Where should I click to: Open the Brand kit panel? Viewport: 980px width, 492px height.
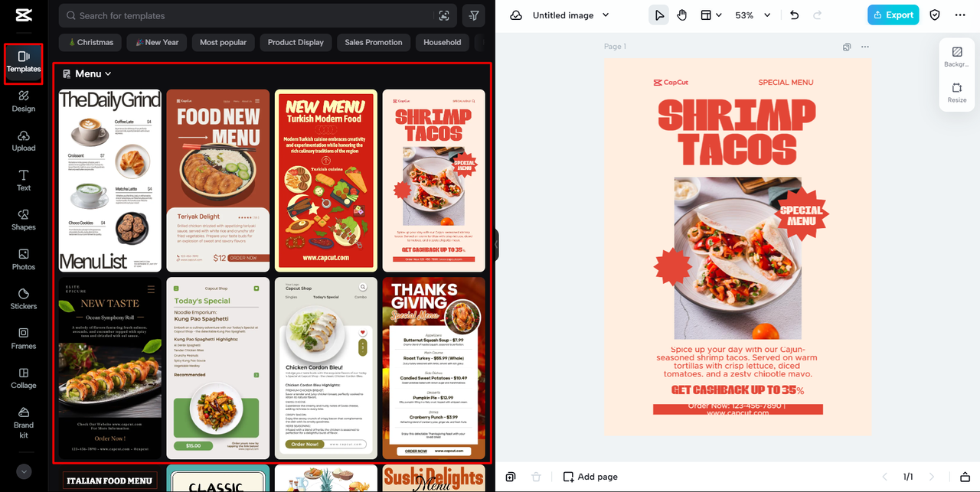pyautogui.click(x=24, y=423)
